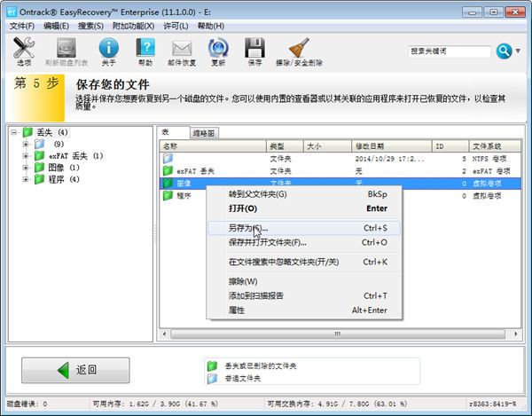532x416 pixels.
Task: Open the Options (选项) tools icon
Action: [24, 48]
